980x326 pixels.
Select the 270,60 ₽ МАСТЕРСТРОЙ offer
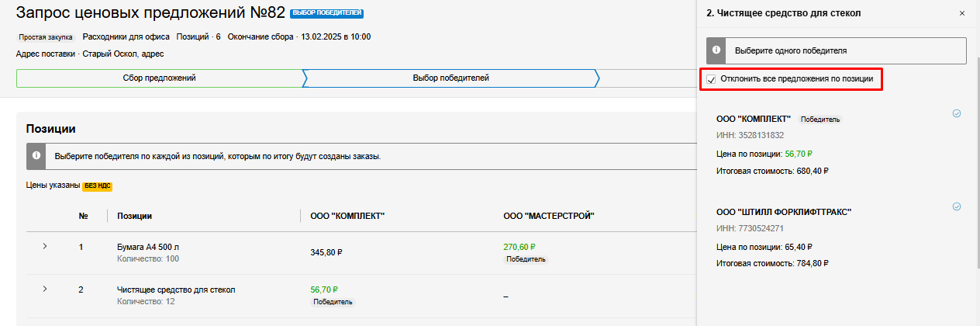(519, 247)
